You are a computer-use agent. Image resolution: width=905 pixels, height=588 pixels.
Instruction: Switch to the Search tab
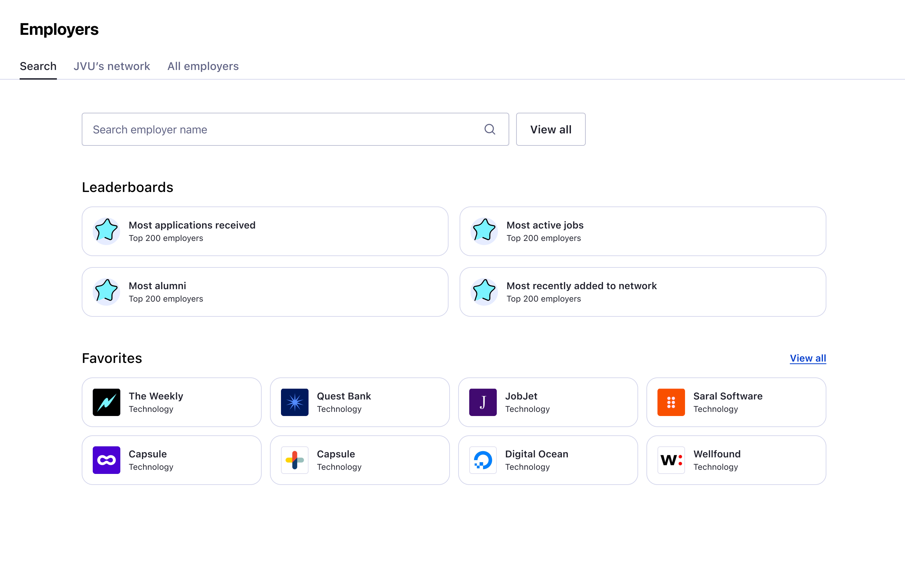click(38, 66)
